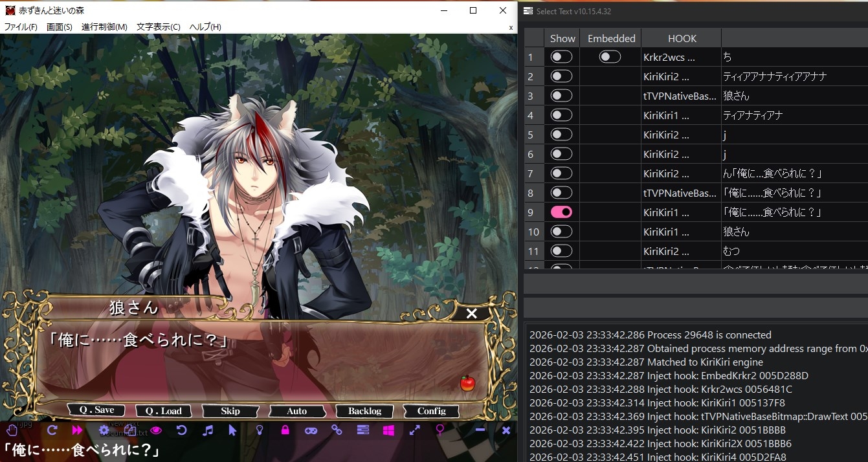Screen dimensions: 868x462
Task: Open settings via the gear icon
Action: pos(104,430)
